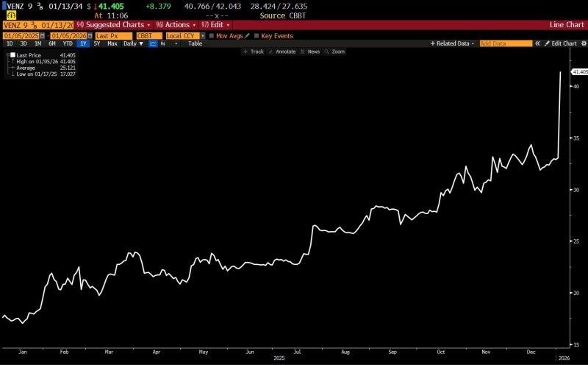Select the line chart type icon
Screen dimensions: 588x365
click(x=153, y=43)
